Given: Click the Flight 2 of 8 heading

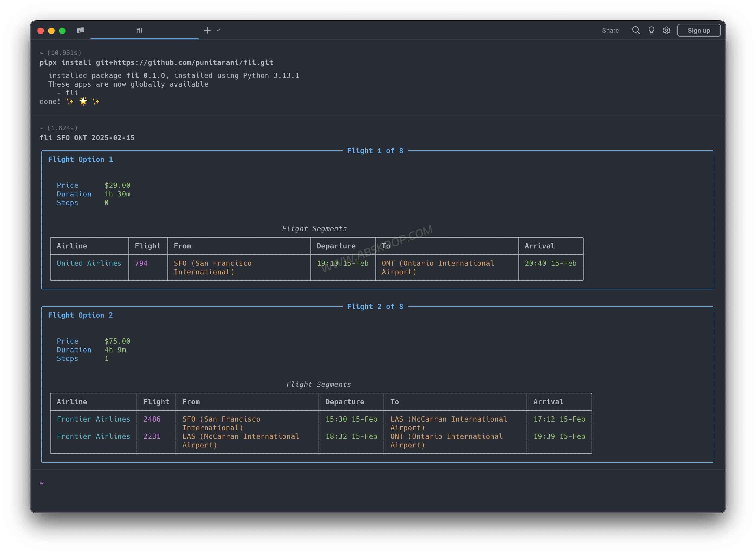Looking at the screenshot, I should coord(375,307).
